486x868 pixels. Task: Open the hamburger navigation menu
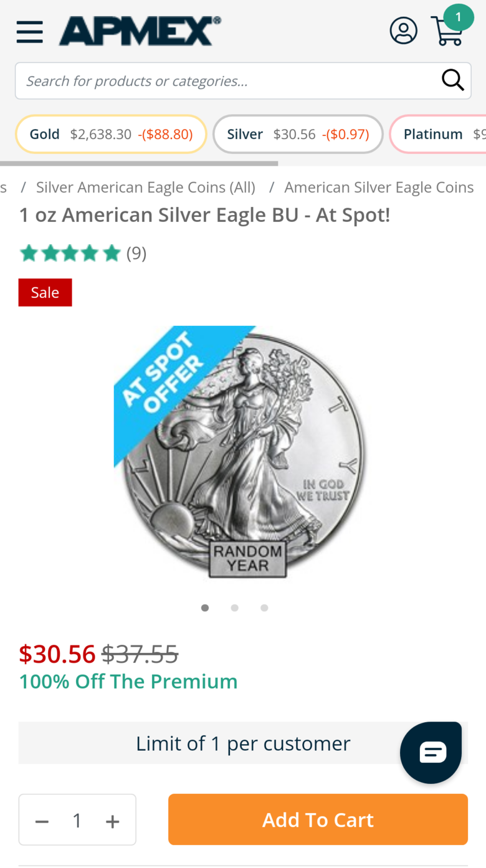click(29, 31)
